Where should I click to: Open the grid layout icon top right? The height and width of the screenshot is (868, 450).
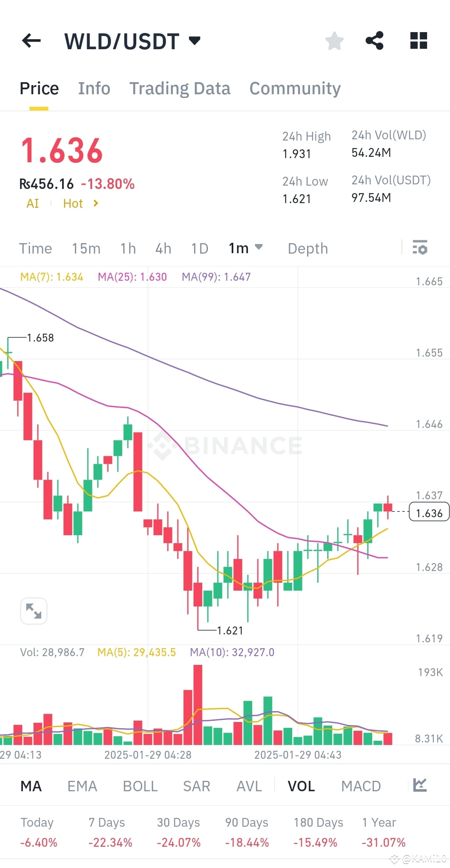point(418,40)
